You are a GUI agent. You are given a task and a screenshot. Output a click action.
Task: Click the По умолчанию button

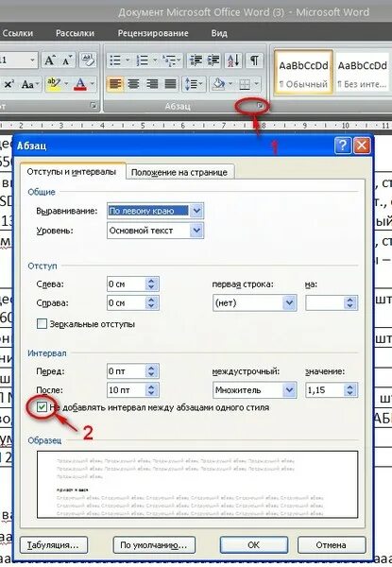click(154, 545)
